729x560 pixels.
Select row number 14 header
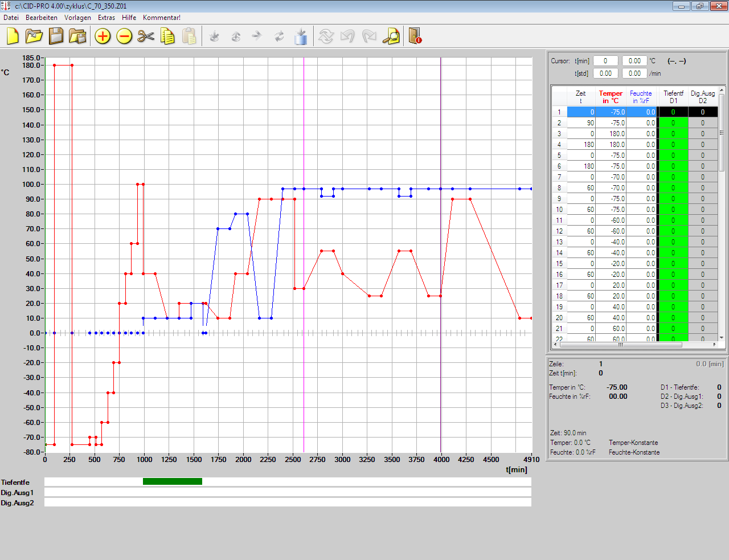[x=559, y=253]
